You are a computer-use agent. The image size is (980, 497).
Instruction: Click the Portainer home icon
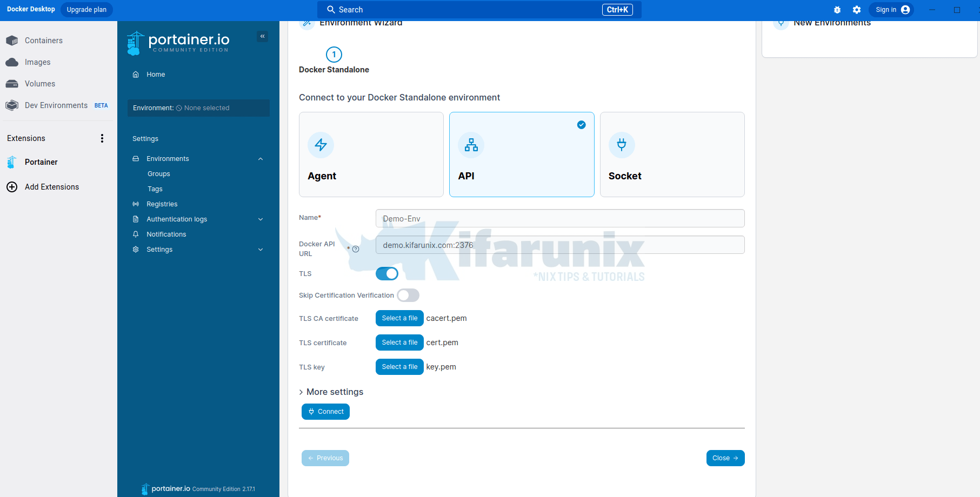(x=136, y=75)
